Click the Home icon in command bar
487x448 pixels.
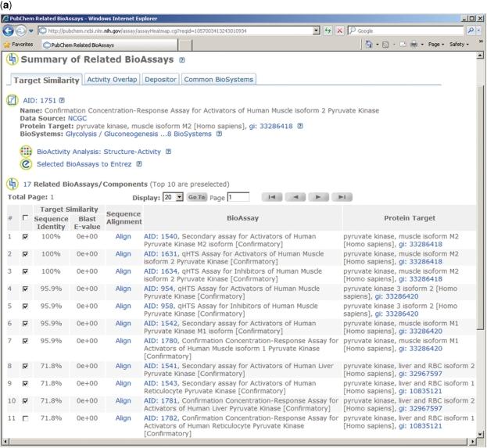(x=369, y=45)
